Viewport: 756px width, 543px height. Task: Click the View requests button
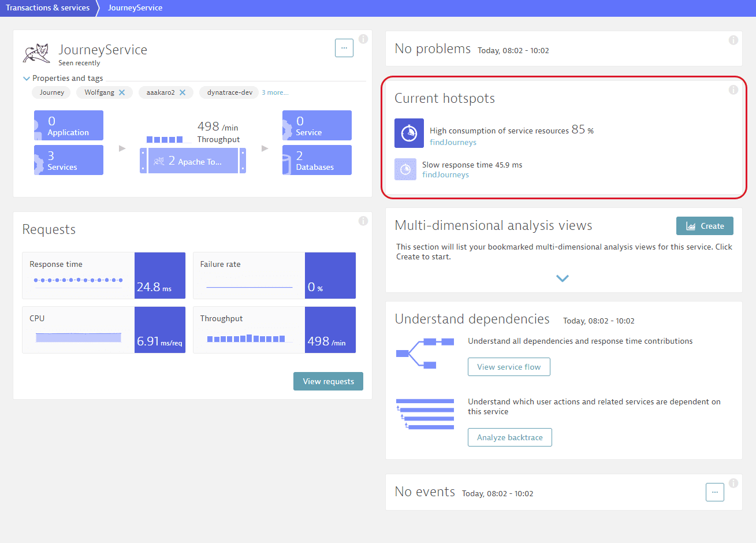pyautogui.click(x=328, y=381)
